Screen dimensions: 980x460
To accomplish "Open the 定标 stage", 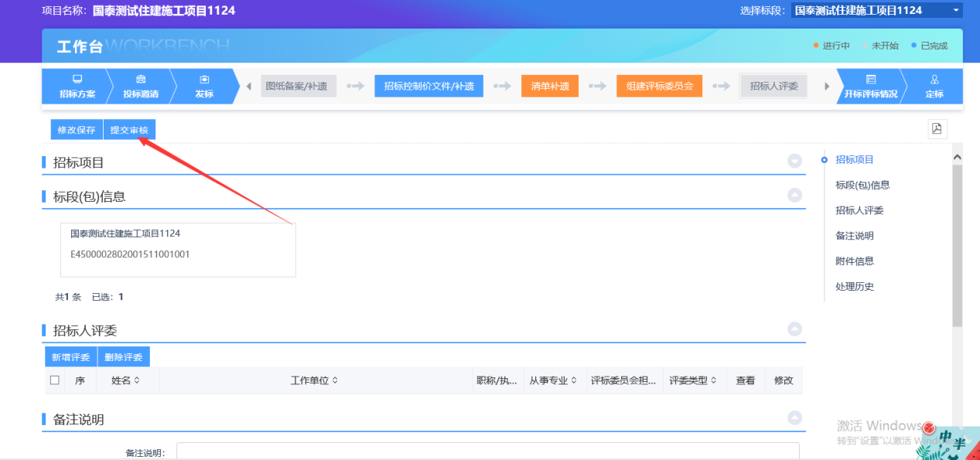I will coord(934,86).
